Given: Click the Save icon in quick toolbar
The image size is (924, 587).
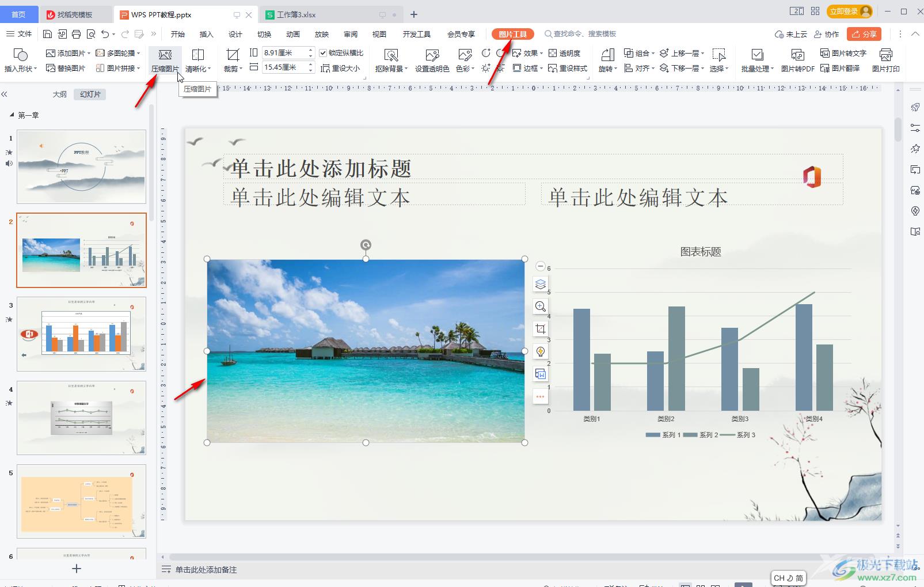Looking at the screenshot, I should point(48,34).
